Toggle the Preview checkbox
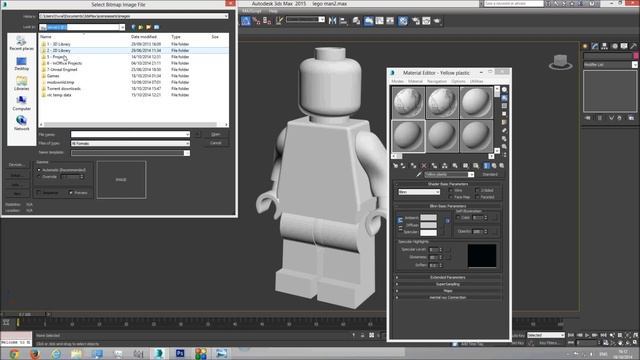The width and height of the screenshot is (640, 360). point(71,192)
